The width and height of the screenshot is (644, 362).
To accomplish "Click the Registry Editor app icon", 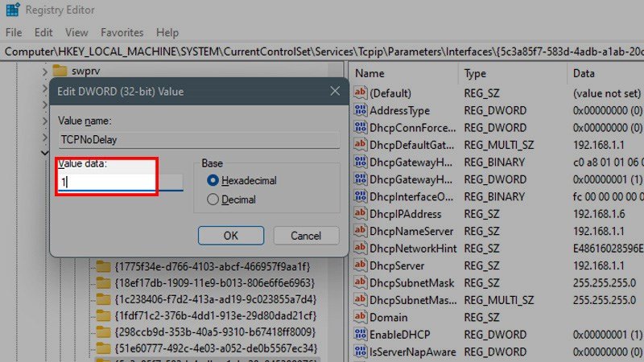I will pos(13,10).
